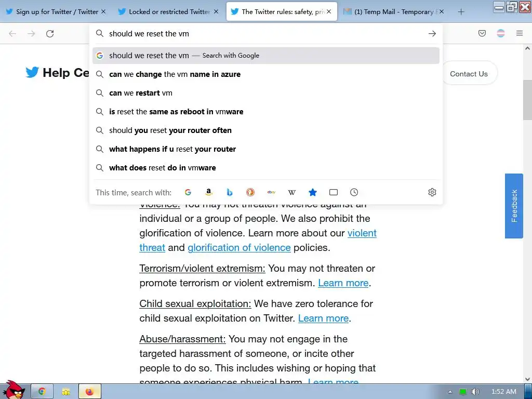Viewport: 532px width, 399px height.
Task: Click the green network tray icon
Action: click(463, 392)
